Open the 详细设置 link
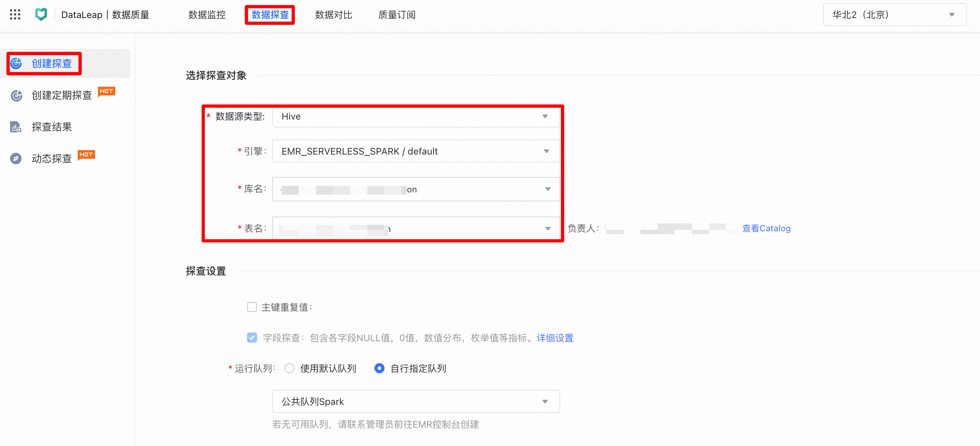This screenshot has height=446, width=980. click(555, 338)
